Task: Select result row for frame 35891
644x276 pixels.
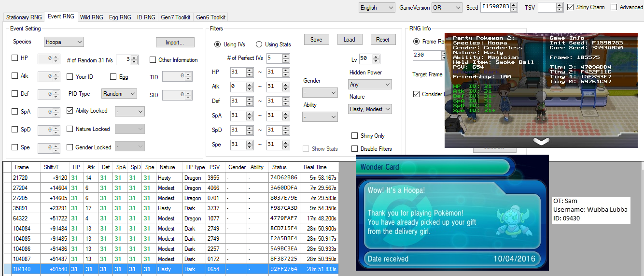Action: pos(171,208)
